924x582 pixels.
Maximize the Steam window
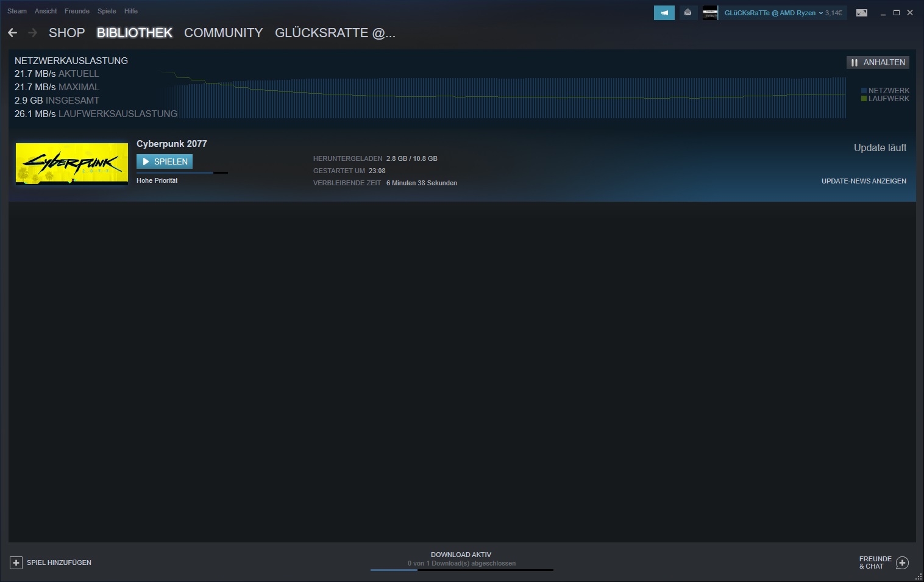coord(897,13)
